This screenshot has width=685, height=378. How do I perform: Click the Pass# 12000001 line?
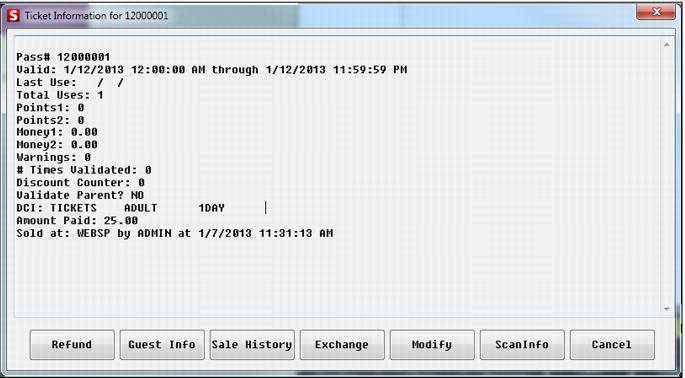(x=63, y=57)
